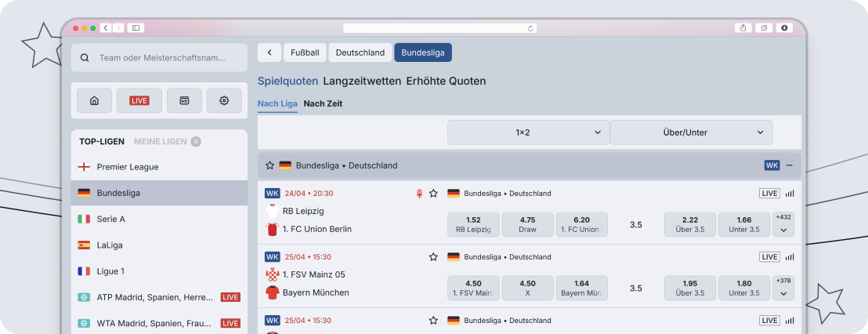Viewport: 868px width, 334px height.
Task: Expand +432 more markets for Leipzig match
Action: click(x=783, y=224)
